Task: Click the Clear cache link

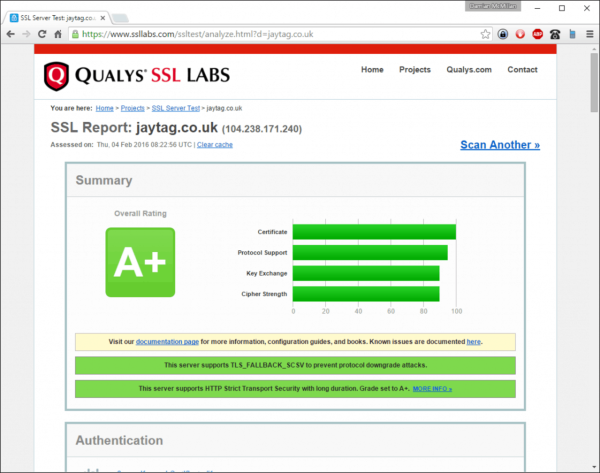Action: pos(215,145)
